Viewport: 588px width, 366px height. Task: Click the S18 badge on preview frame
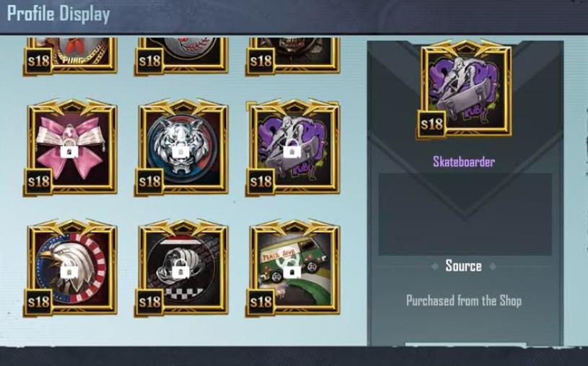click(x=431, y=124)
